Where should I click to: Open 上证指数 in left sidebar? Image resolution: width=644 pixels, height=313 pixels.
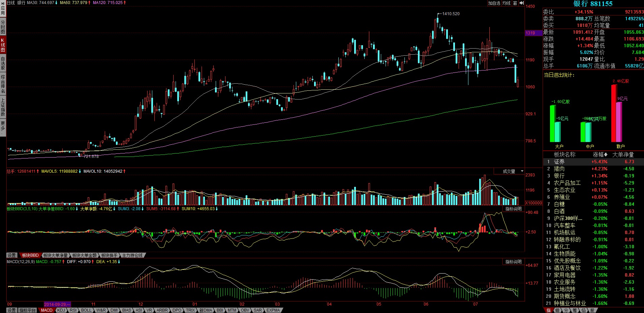coord(3,107)
